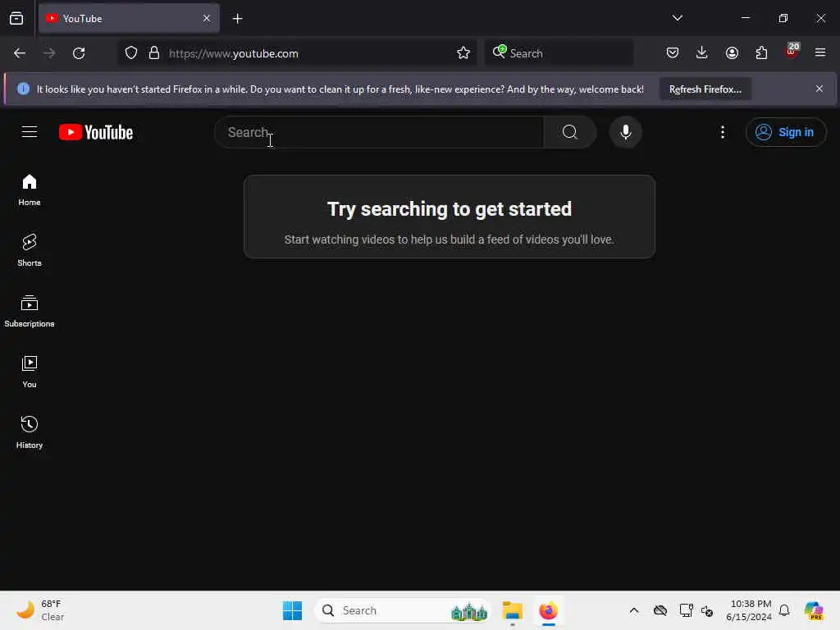This screenshot has height=630, width=840.
Task: Open Subscriptions in the sidebar
Action: point(30,311)
